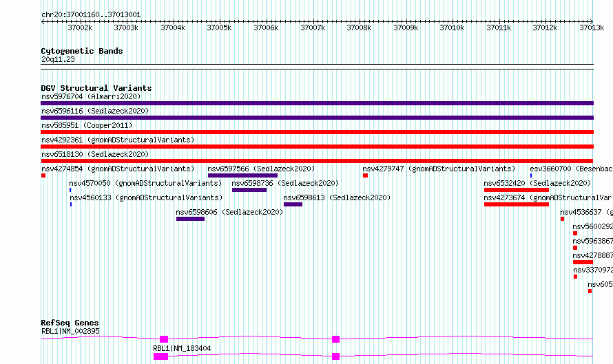Click the small red marker under nsv4279747

tap(365, 175)
